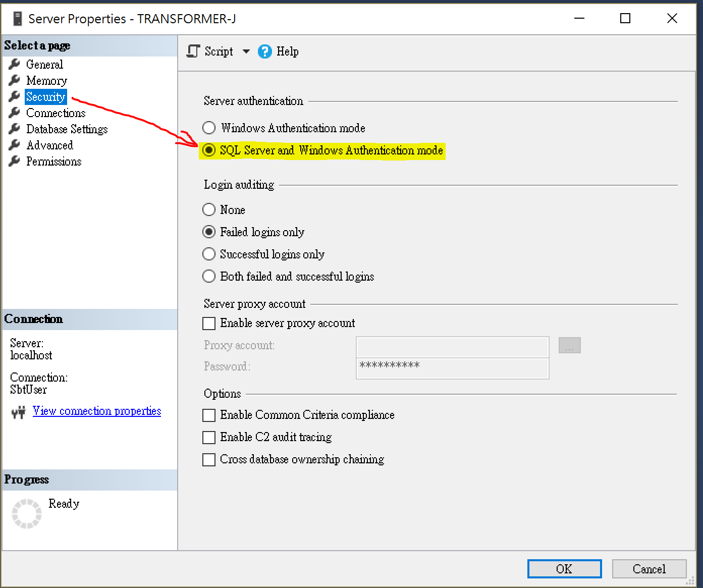Enable C2 audit tracing checkbox
The image size is (703, 588).
tap(209, 437)
